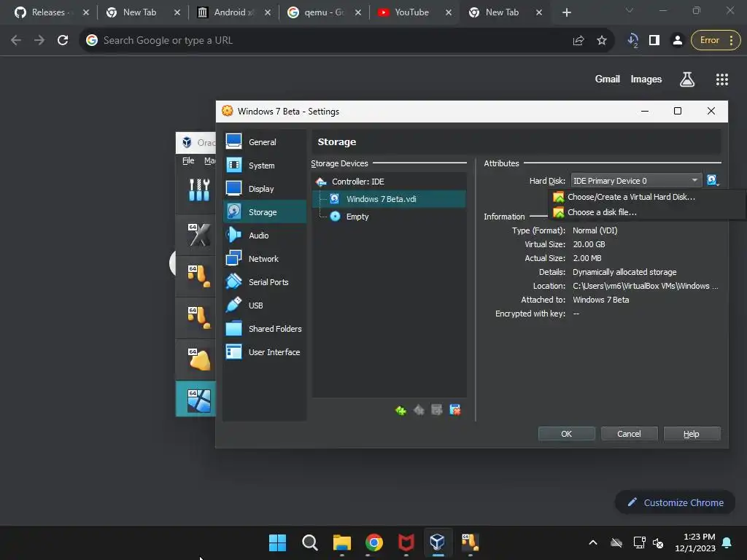747x560 pixels.
Task: Open the USB settings category
Action: pyautogui.click(x=264, y=306)
